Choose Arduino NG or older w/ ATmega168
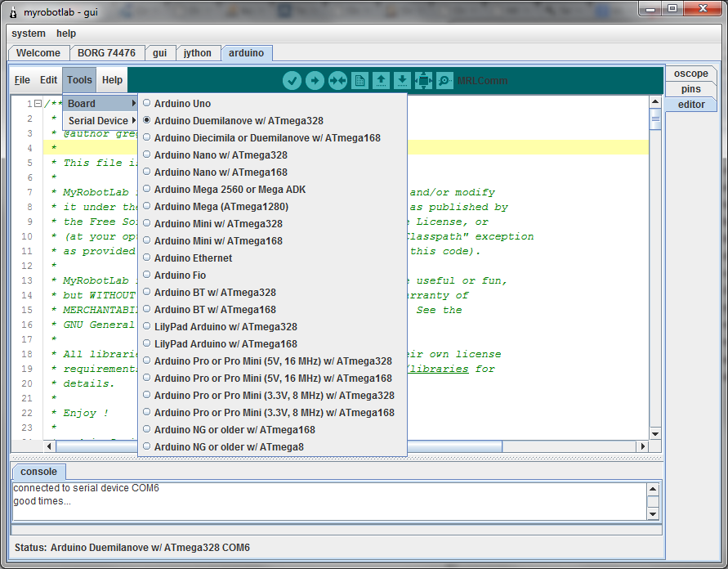728x569 pixels. 273,430
